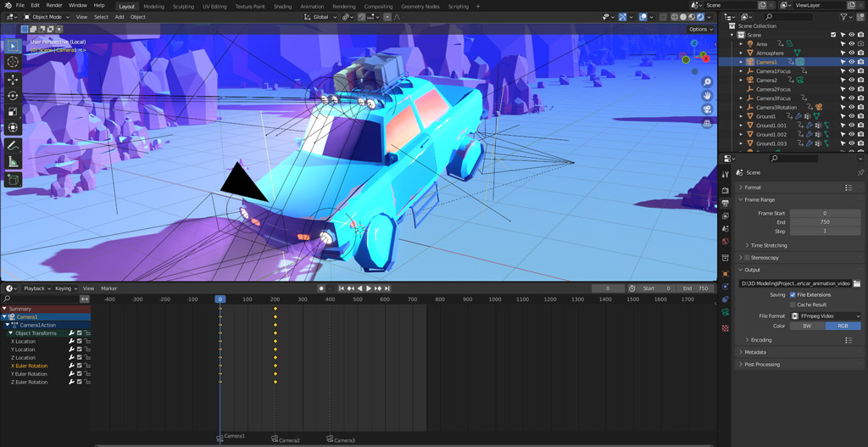Click the zoom magnifier icon in the viewport
Screen dimensions: 868x447
click(707, 82)
